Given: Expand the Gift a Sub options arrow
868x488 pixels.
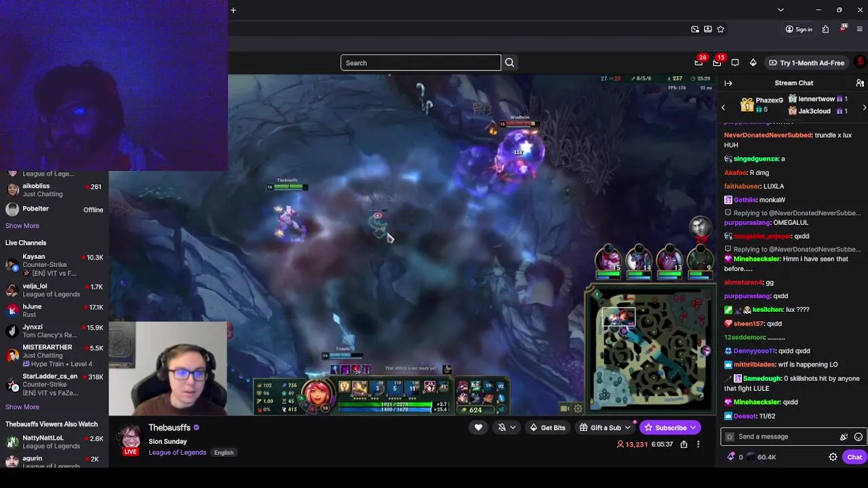Looking at the screenshot, I should [627, 428].
